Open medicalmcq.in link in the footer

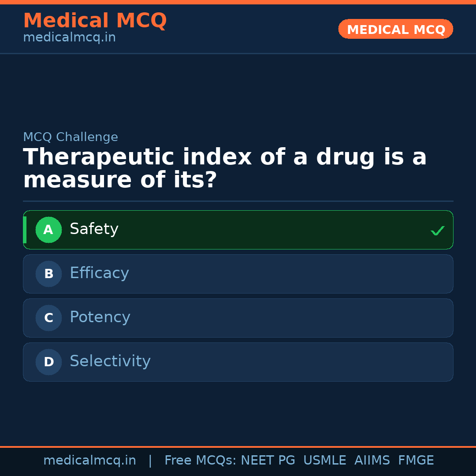point(89,461)
